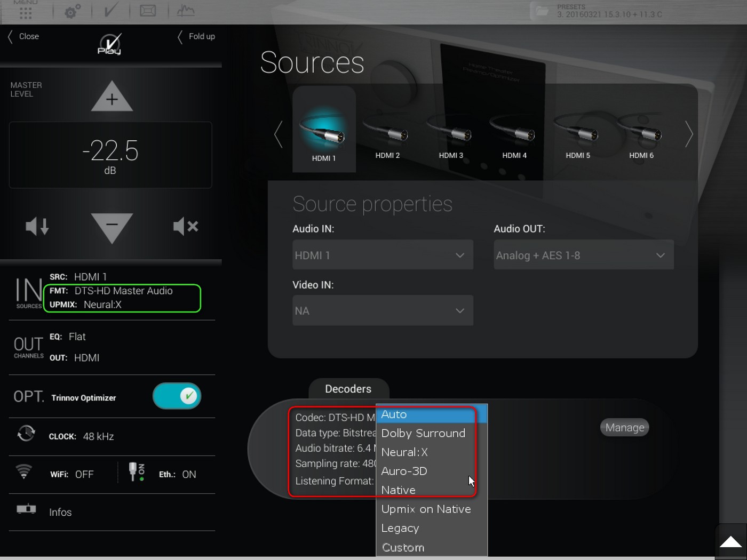The height and width of the screenshot is (560, 747).
Task: Expand the Audio IN dropdown
Action: (x=383, y=255)
